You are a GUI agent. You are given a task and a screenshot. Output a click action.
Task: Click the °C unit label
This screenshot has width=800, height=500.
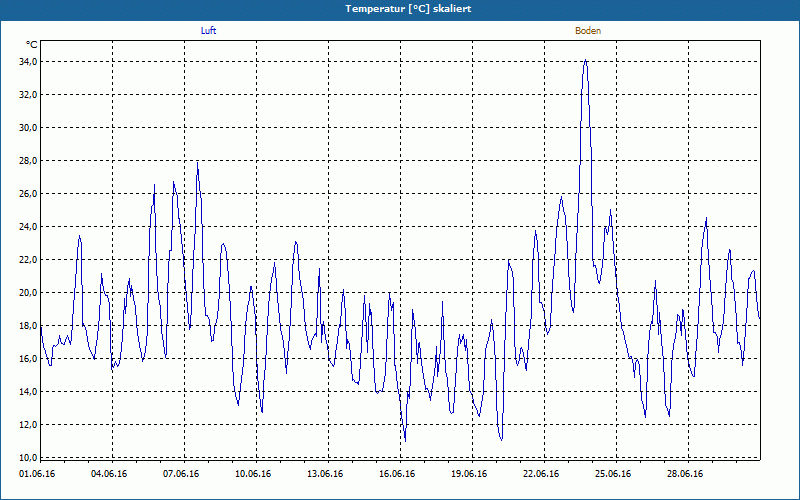tap(32, 45)
